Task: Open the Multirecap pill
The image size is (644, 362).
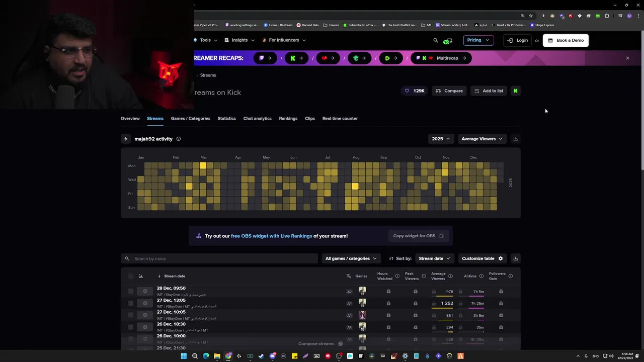Action: point(441,58)
